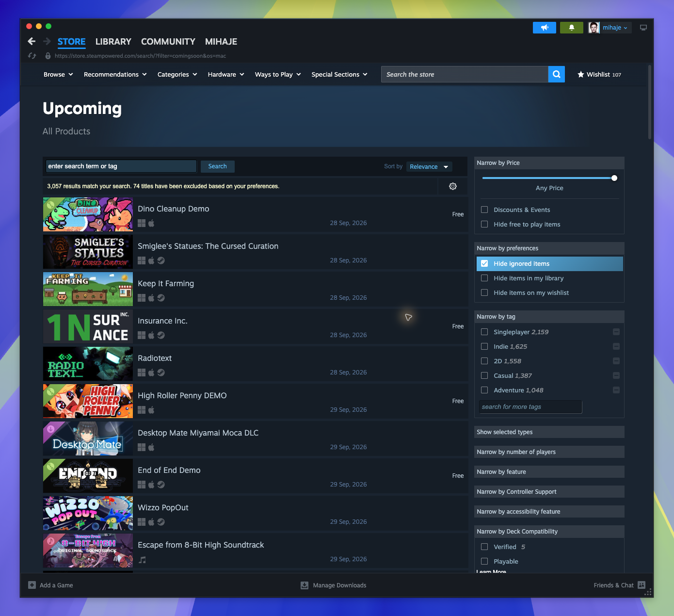Click the Add a Game plus icon
Viewport: 674px width, 616px height.
32,585
